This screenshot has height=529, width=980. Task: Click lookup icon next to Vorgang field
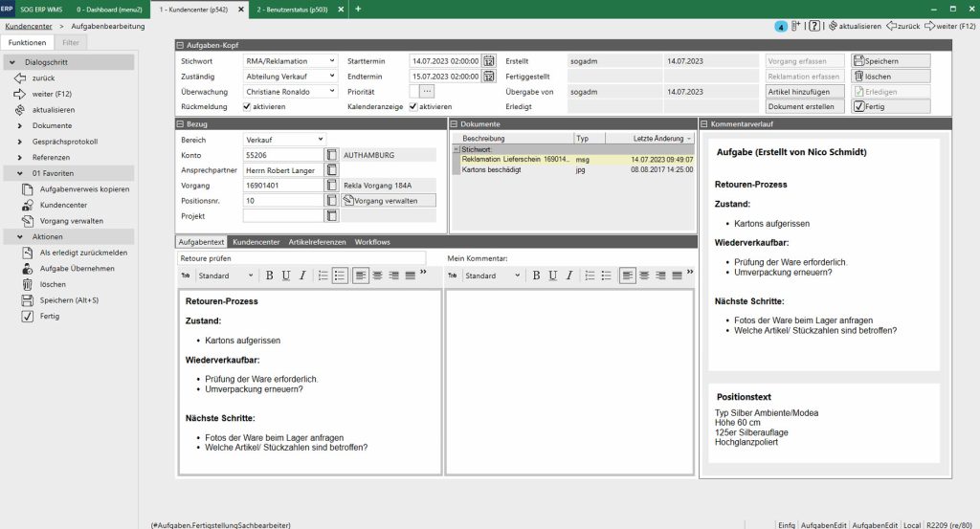332,186
